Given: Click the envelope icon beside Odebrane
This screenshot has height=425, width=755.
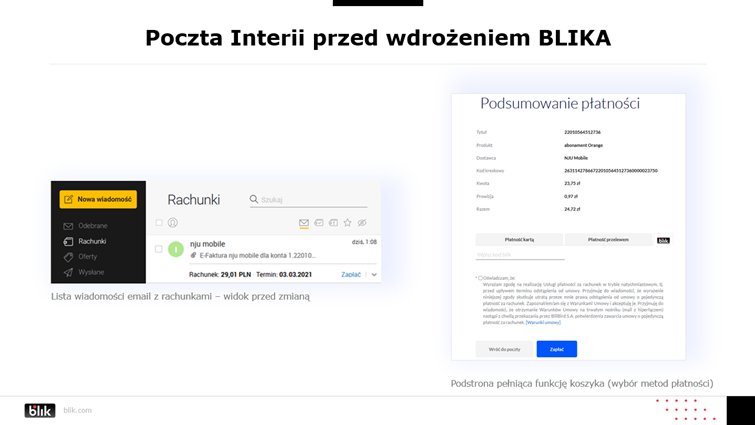Looking at the screenshot, I should pyautogui.click(x=68, y=226).
